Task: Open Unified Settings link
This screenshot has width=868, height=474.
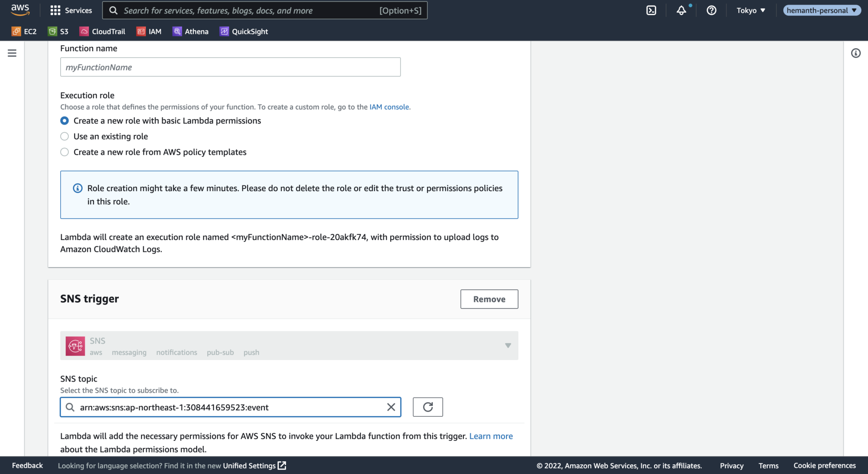Action: [x=249, y=466]
